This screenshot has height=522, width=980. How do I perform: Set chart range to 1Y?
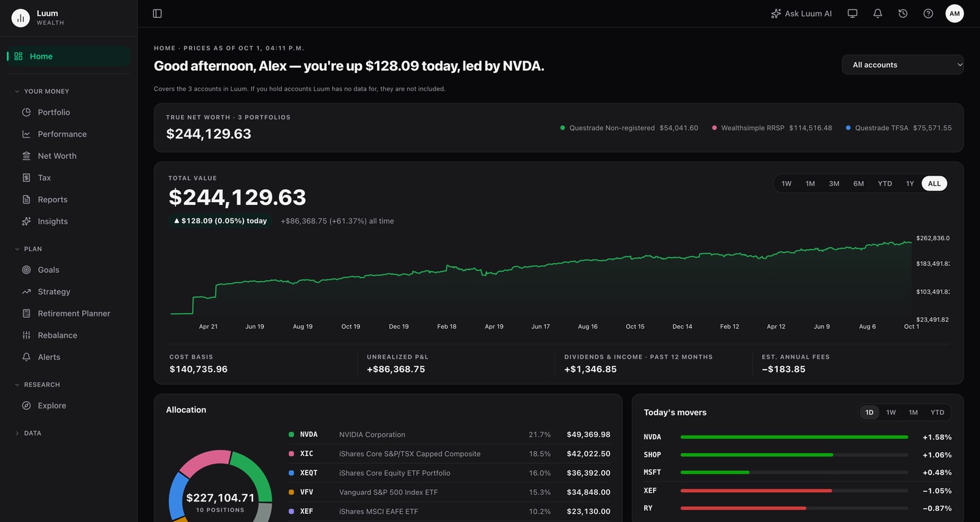point(910,184)
